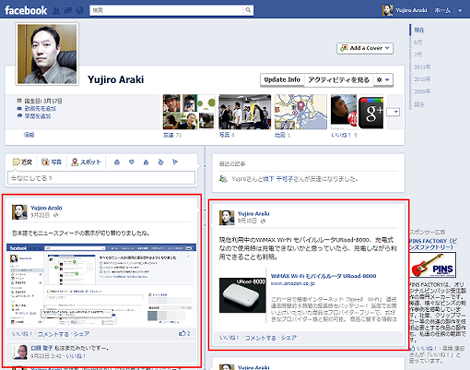Click www.amazon.co.jp link text

tap(293, 283)
